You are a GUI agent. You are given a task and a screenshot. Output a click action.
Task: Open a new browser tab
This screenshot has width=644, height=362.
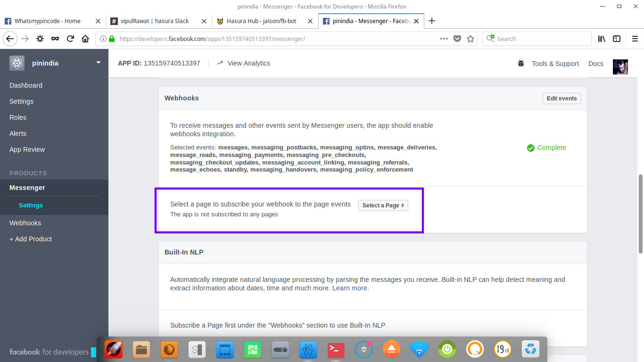432,21
